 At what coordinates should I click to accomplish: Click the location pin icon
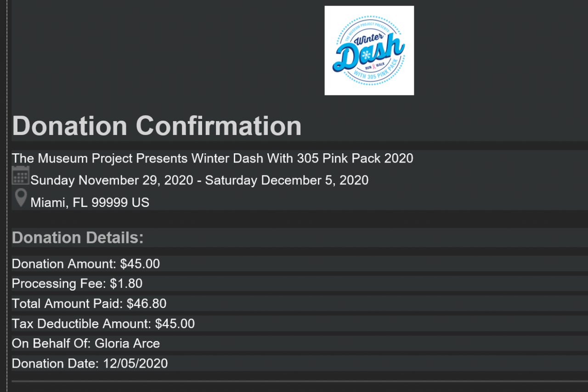21,198
